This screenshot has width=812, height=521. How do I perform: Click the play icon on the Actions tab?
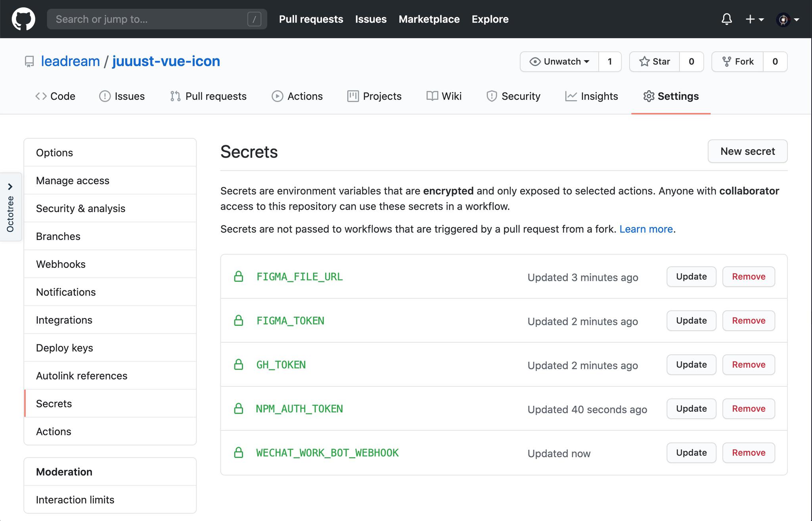[278, 96]
